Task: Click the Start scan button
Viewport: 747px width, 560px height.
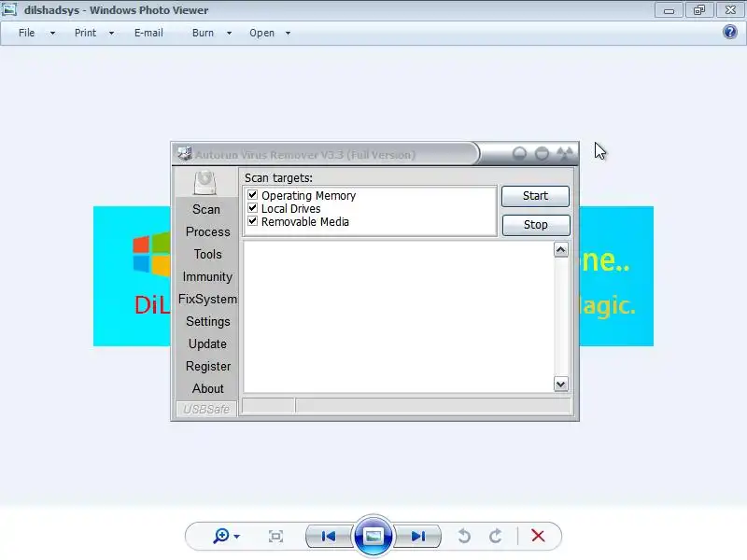Action: 535,196
